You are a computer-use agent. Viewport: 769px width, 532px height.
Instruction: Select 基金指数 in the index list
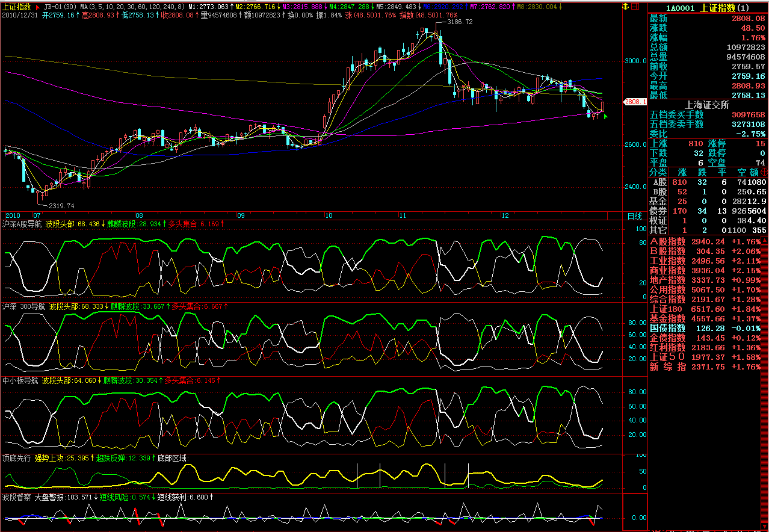point(704,319)
